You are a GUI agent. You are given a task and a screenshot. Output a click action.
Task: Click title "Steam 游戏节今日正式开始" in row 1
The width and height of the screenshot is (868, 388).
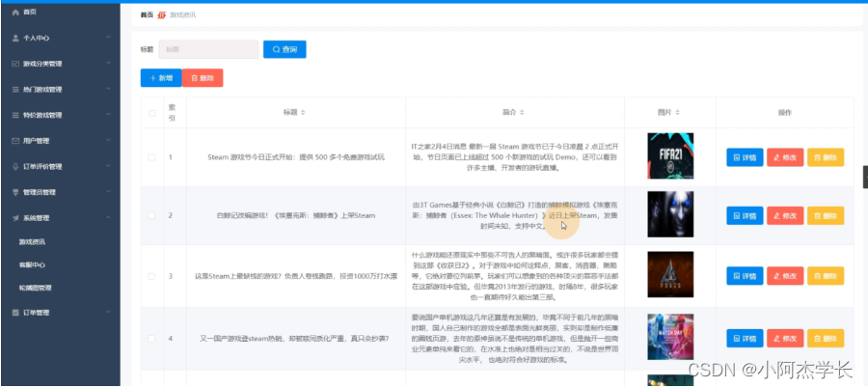click(296, 157)
